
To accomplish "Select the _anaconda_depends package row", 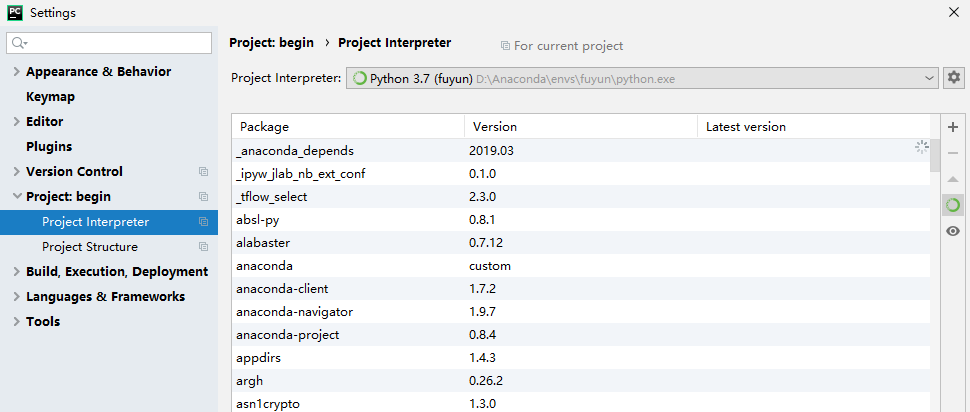I will (x=581, y=150).
